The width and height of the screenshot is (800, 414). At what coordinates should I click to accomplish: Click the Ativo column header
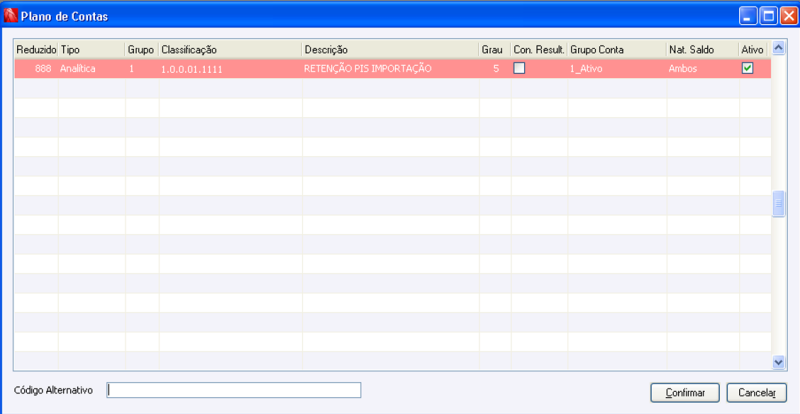(753, 50)
